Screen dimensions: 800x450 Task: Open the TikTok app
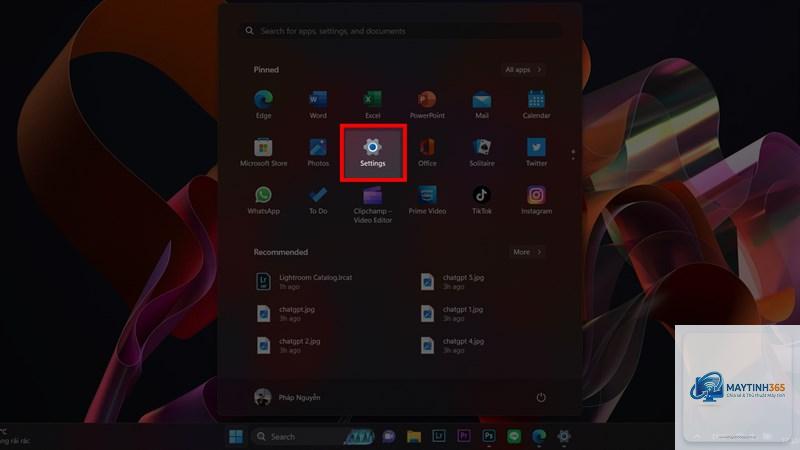point(482,200)
